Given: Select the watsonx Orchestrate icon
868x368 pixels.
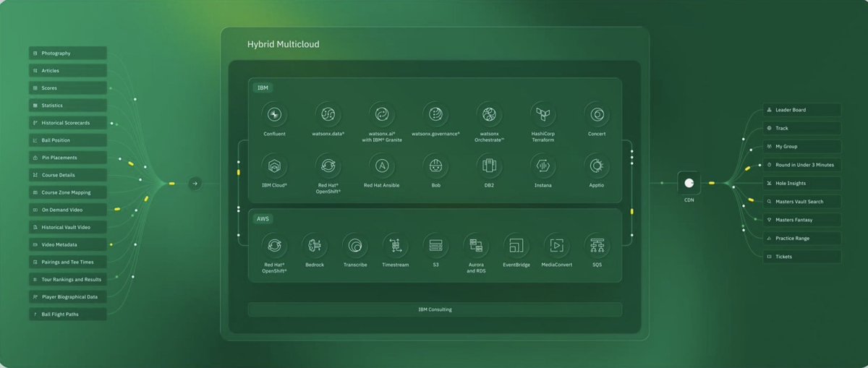Looking at the screenshot, I should [x=489, y=114].
